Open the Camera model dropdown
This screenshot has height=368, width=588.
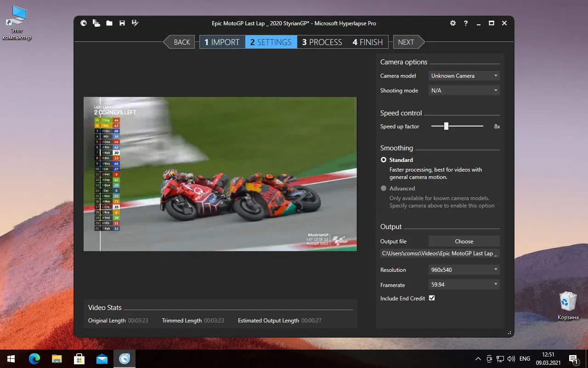[x=464, y=75]
